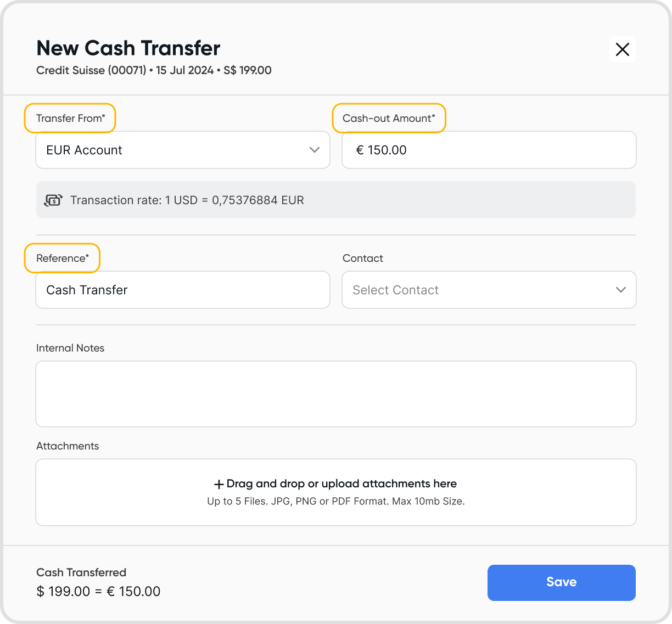Expand the Transfer From chevron arrow
This screenshot has width=672, height=624.
click(315, 150)
